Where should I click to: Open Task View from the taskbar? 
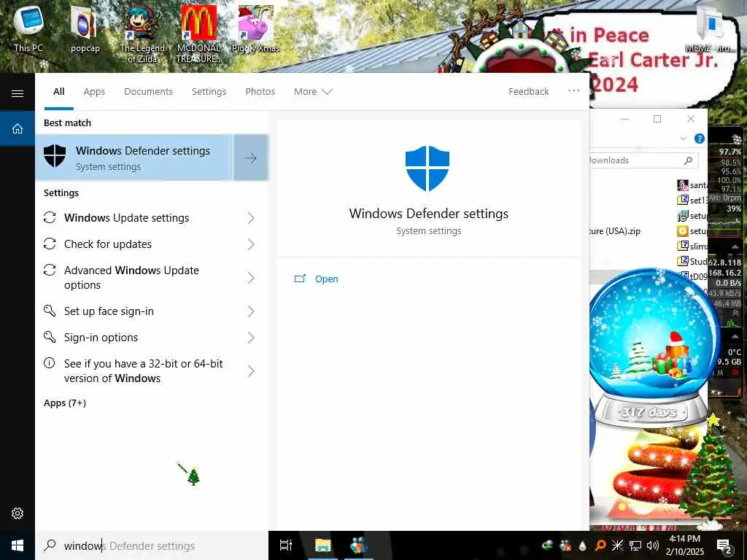tap(286, 545)
